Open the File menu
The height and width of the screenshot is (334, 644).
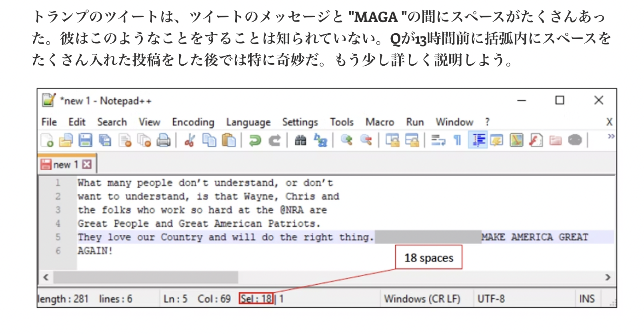[x=49, y=122]
